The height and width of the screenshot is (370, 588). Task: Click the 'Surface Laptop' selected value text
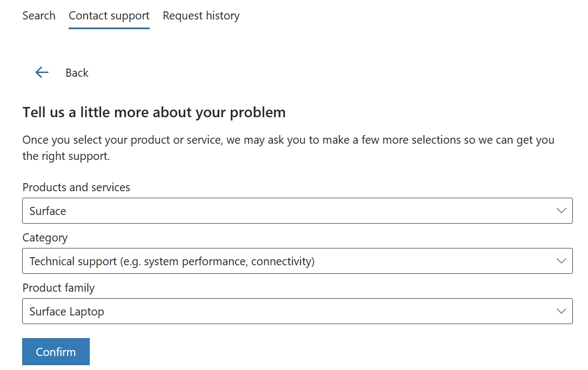coord(66,312)
